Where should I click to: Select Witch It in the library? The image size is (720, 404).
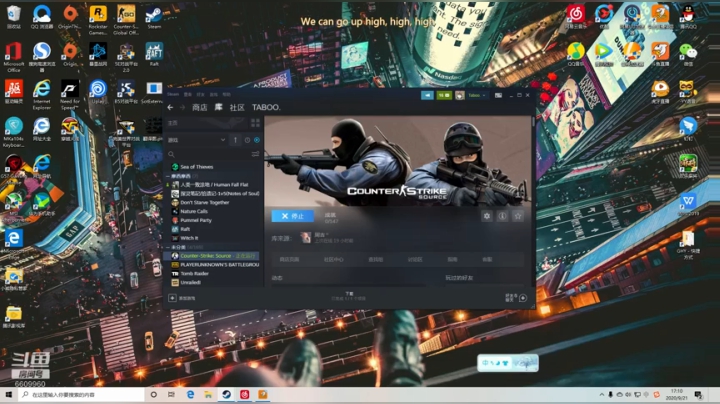coord(189,238)
